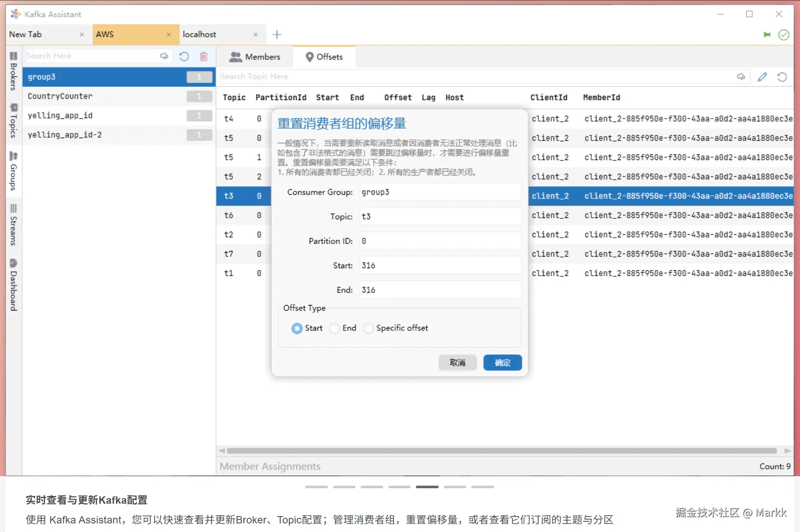The width and height of the screenshot is (800, 532).
Task: Click the search icon in the topic search box
Action: (x=741, y=77)
